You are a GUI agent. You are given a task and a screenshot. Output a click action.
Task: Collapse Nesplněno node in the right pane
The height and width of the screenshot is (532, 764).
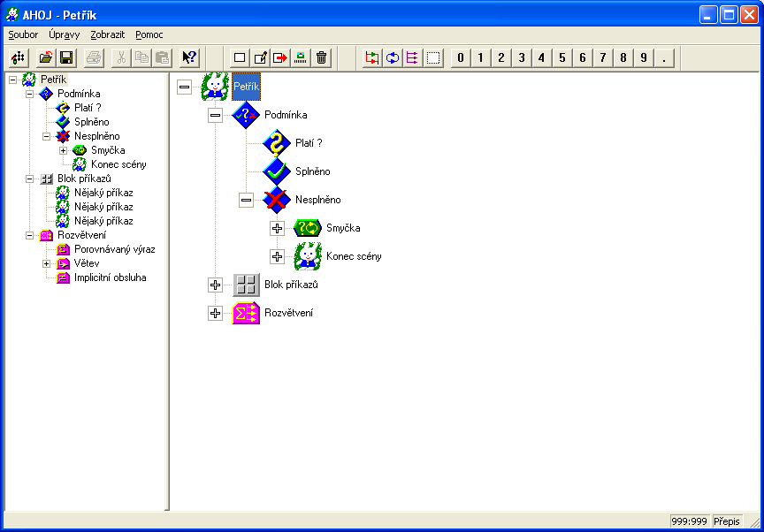tap(246, 200)
